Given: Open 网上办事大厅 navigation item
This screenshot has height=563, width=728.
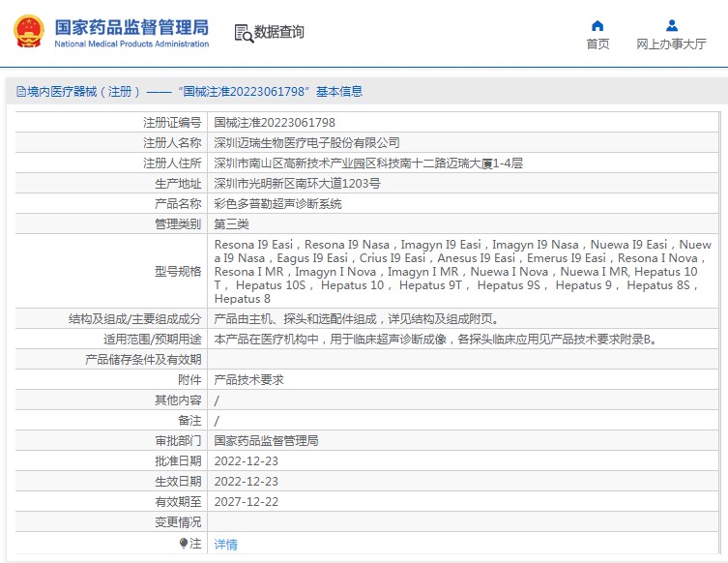Looking at the screenshot, I should 671,44.
